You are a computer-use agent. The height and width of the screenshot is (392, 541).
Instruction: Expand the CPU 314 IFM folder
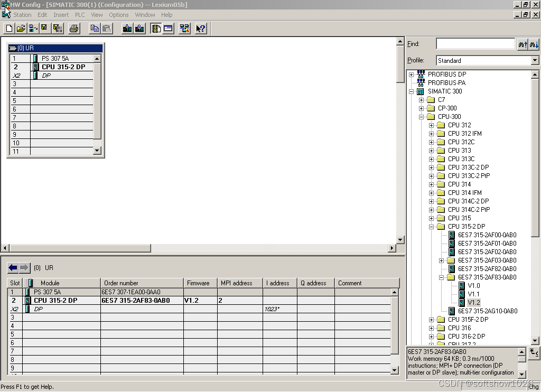point(431,193)
